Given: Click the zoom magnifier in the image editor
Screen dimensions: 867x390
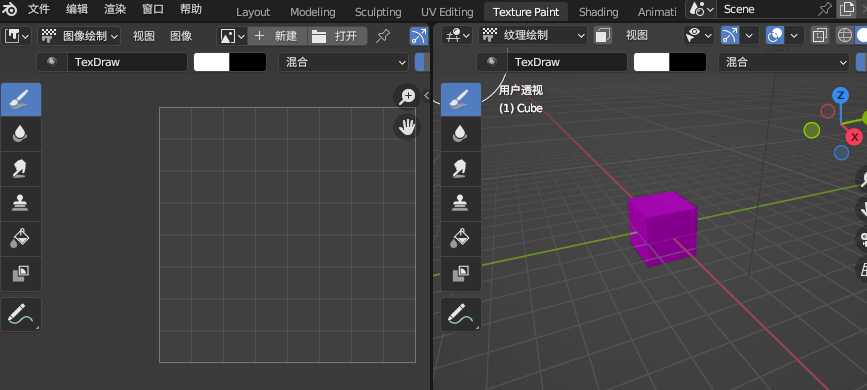Looking at the screenshot, I should 407,97.
